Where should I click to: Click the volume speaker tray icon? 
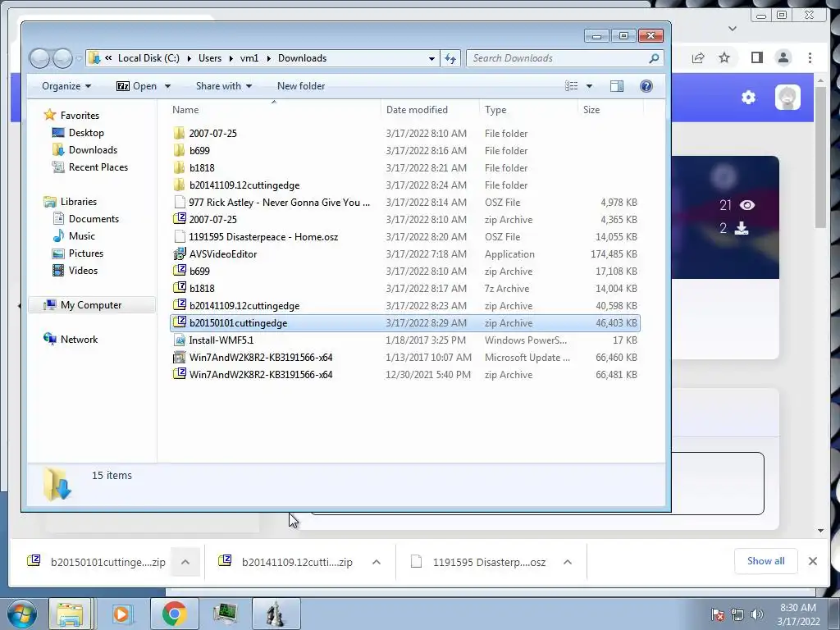(x=757, y=614)
